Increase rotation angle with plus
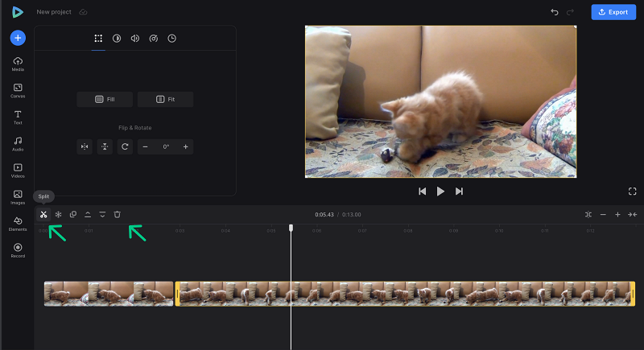Screen dimensions: 644x350 186,146
